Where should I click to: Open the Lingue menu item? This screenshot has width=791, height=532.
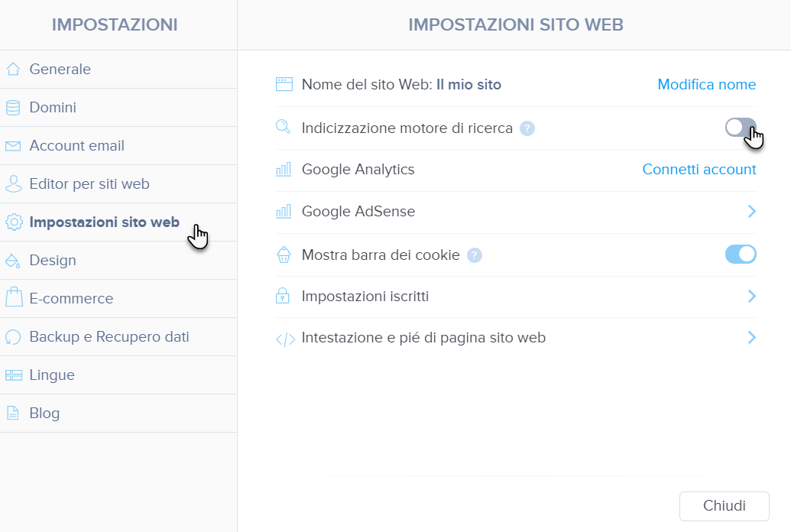(118, 375)
